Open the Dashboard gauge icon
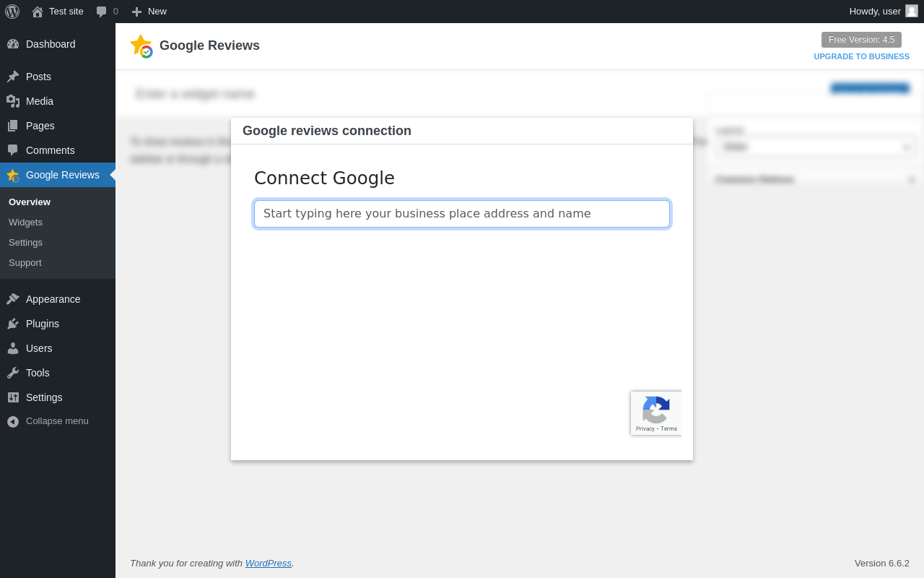The height and width of the screenshot is (578, 924). (13, 44)
